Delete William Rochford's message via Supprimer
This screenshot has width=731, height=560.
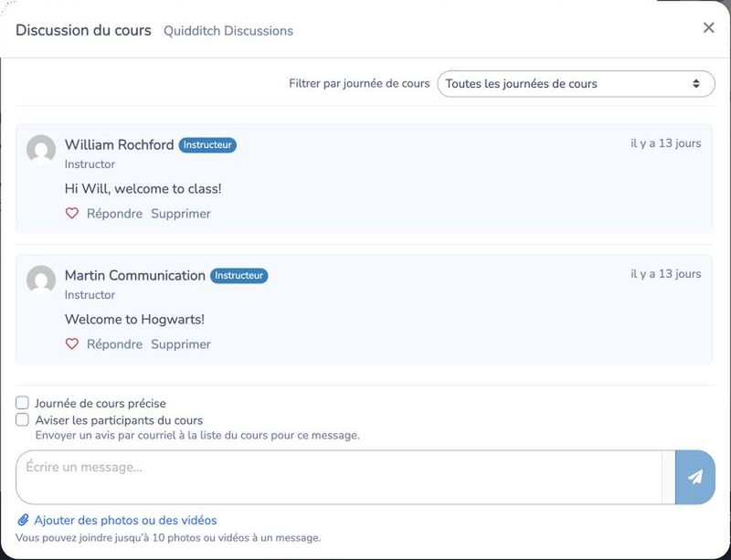[x=181, y=214]
